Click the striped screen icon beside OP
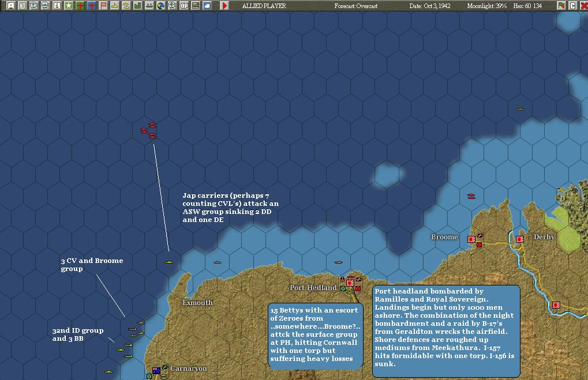Image resolution: width=588 pixels, height=380 pixels. point(196,6)
